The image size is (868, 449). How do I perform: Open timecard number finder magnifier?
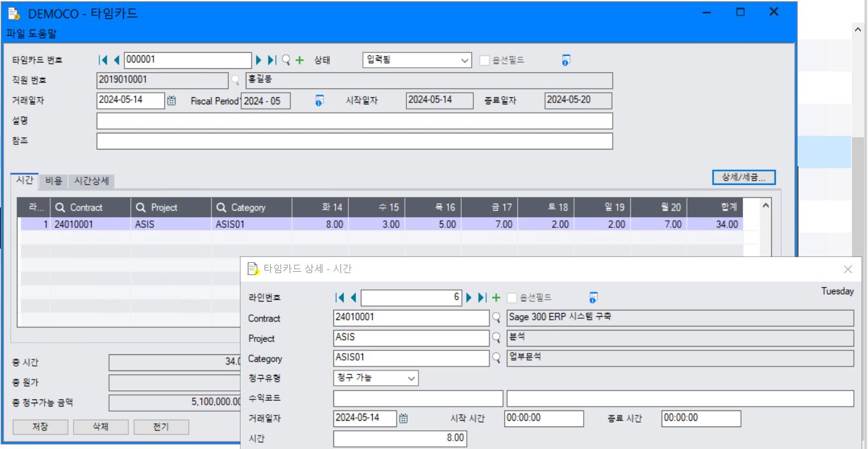tap(286, 60)
